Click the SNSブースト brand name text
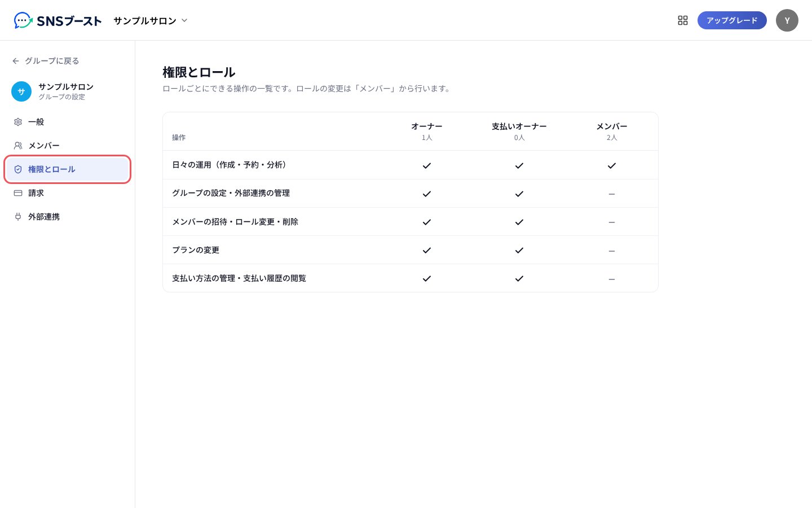Image resolution: width=812 pixels, height=508 pixels. [x=69, y=21]
